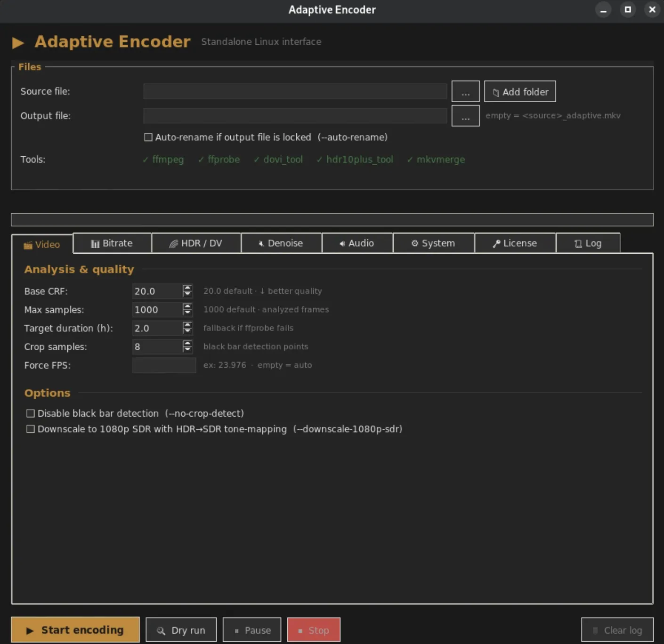Image resolution: width=664 pixels, height=644 pixels.
Task: Enable Downscale to 1080p SDR checkbox
Action: [x=31, y=429]
